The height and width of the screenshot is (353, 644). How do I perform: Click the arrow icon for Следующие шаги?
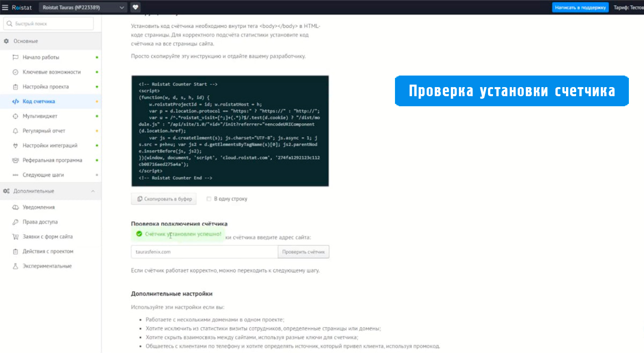[x=16, y=175]
